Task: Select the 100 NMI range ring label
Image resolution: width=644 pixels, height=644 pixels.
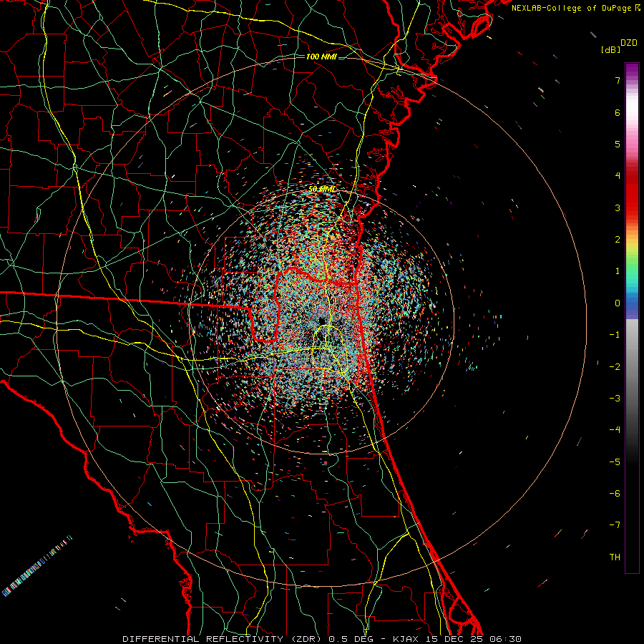Action: click(321, 57)
